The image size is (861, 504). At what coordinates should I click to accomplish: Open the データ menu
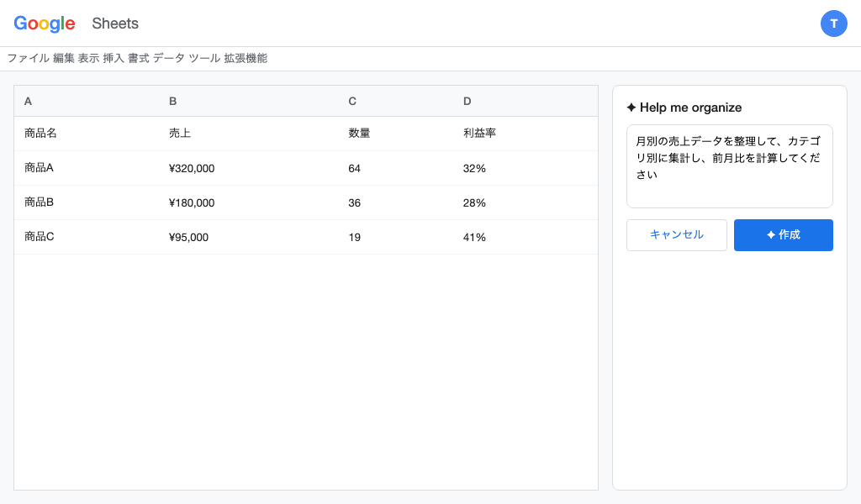tap(169, 58)
